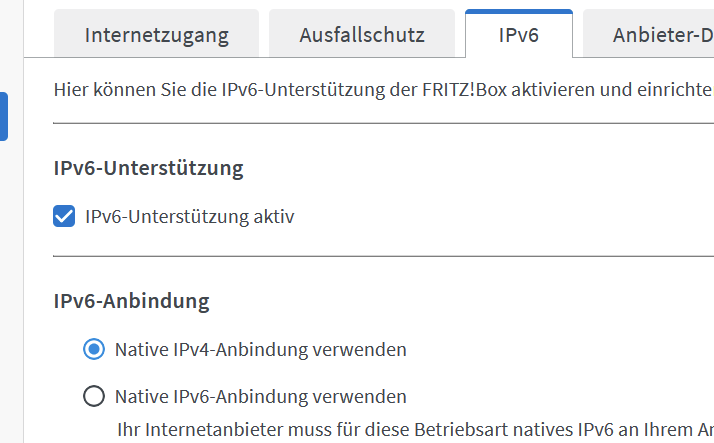The image size is (714, 443).
Task: Click the blue active marker in left sidebar
Action: click(4, 117)
